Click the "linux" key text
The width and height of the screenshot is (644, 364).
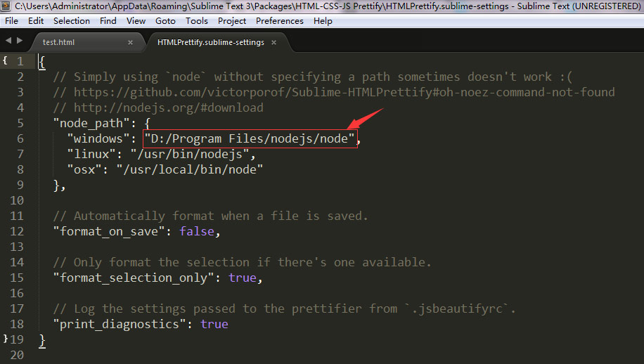91,155
